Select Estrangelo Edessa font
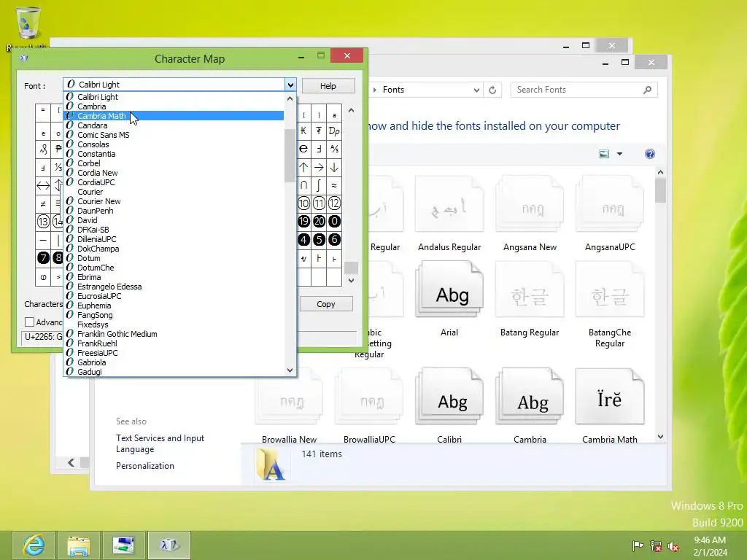747x560 pixels. tap(174, 287)
